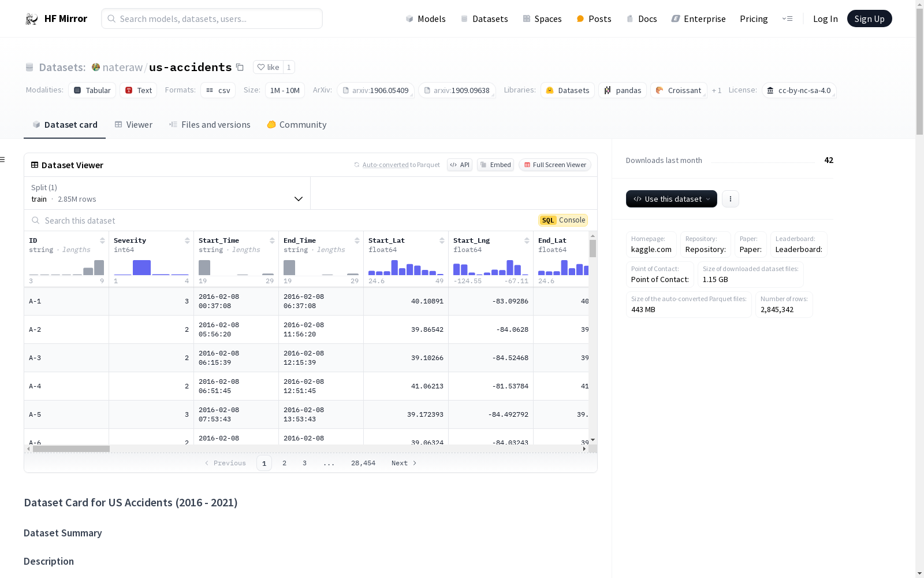This screenshot has height=578, width=924.
Task: Open the Community tab
Action: 297,125
